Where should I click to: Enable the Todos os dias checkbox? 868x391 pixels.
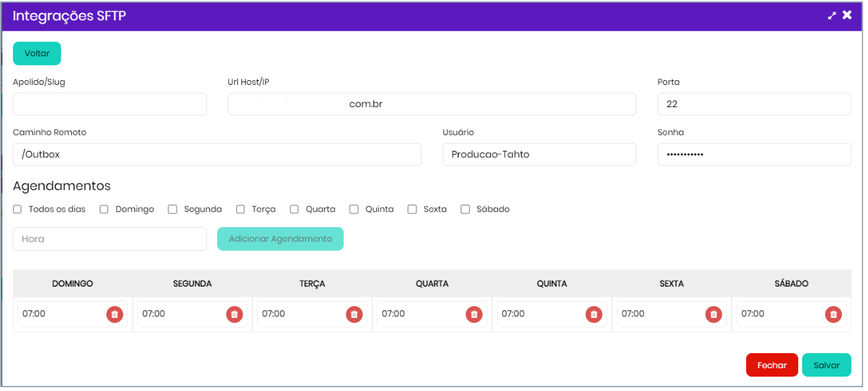[18, 210]
